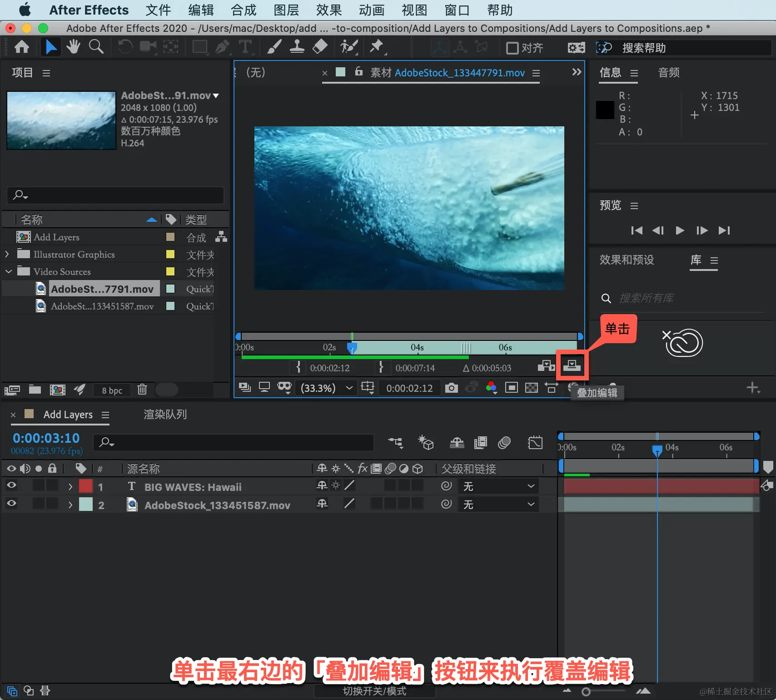Open the channel and color management icon
The width and height of the screenshot is (776, 700).
[x=491, y=388]
